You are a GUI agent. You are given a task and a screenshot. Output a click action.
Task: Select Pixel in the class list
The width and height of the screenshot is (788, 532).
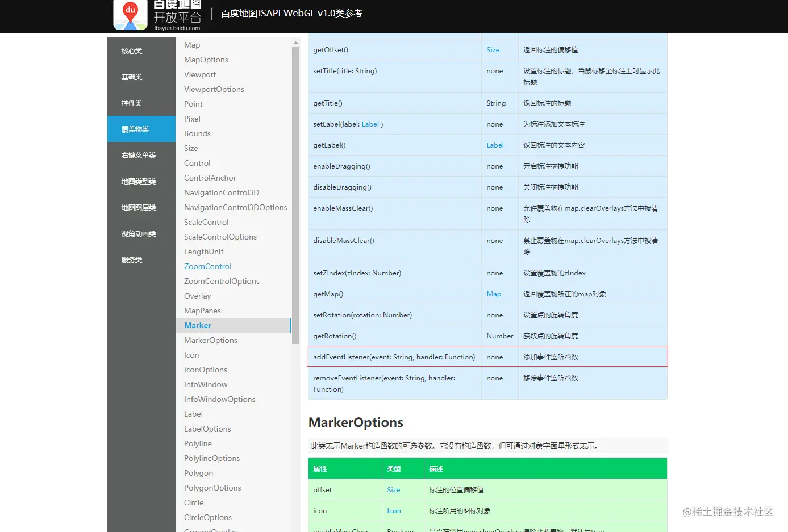coord(192,119)
